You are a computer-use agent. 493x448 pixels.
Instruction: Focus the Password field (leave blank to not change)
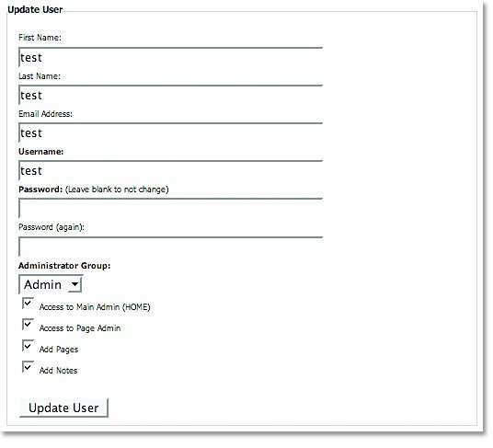pos(171,208)
